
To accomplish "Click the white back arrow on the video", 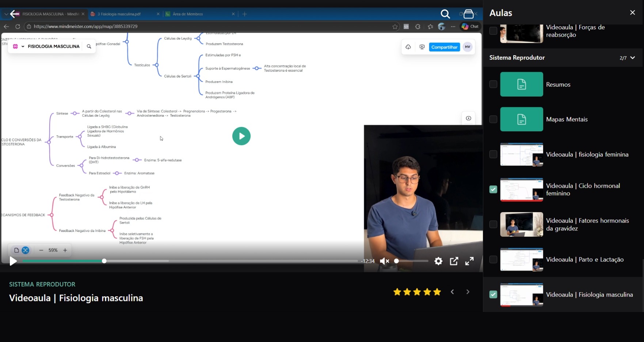I will click(15, 14).
